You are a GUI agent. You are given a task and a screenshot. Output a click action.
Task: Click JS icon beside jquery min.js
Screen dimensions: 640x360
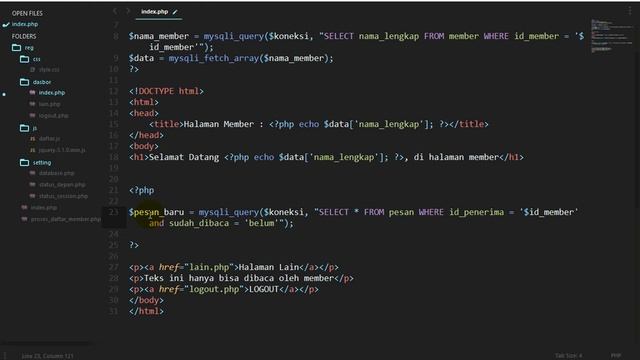click(32, 150)
